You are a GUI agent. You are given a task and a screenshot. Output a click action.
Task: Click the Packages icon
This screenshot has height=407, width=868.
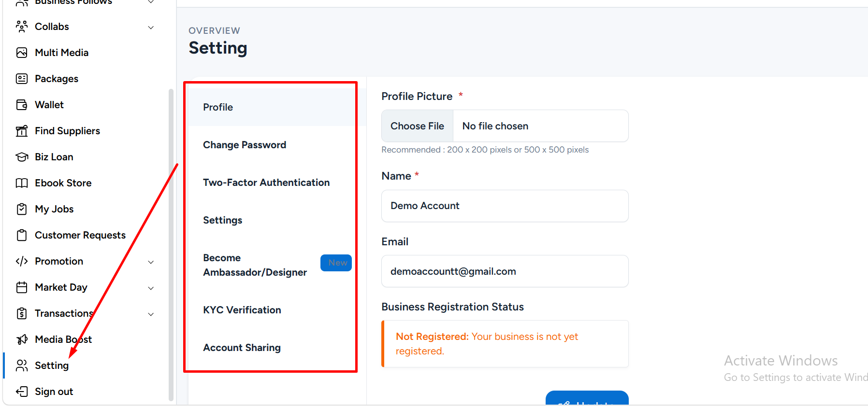22,79
